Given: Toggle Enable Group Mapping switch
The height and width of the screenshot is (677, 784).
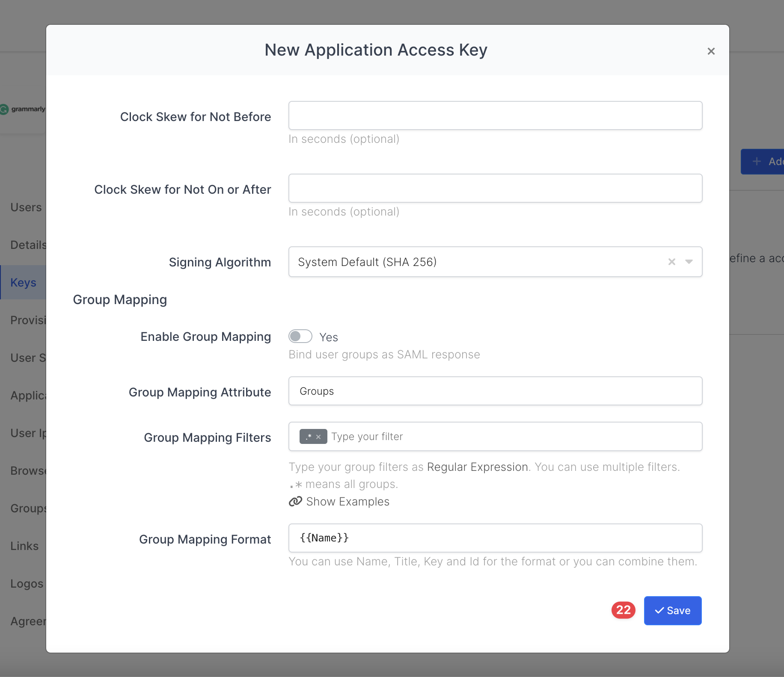Looking at the screenshot, I should (300, 337).
